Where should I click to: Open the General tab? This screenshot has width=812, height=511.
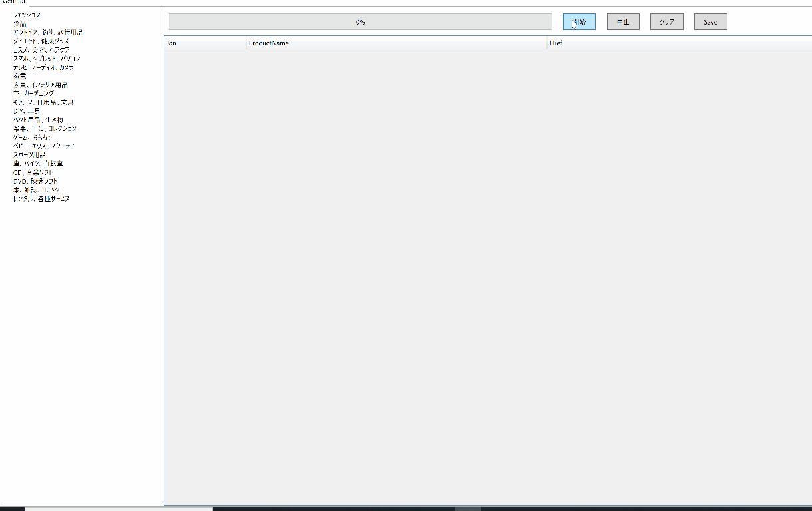tap(14, 2)
